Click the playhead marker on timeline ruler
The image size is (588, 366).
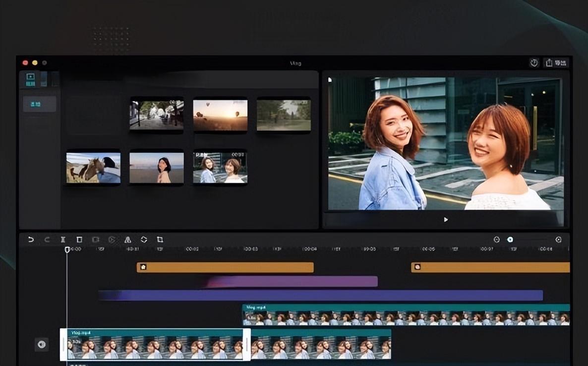coord(67,249)
